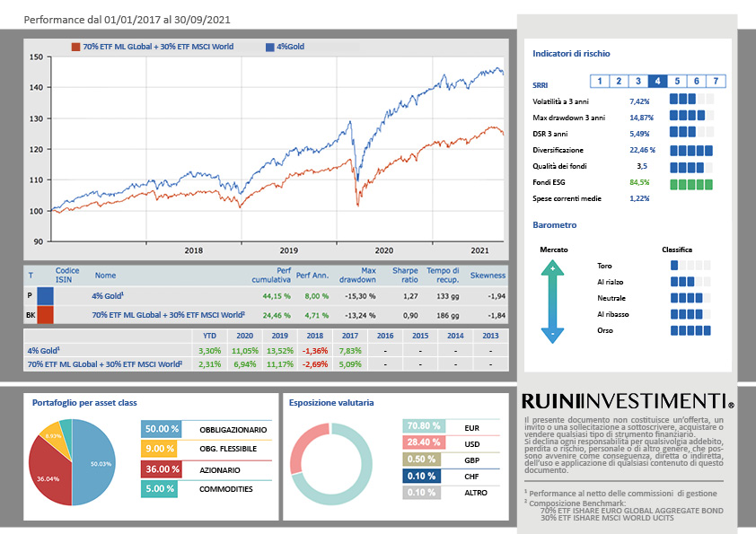Click the 0.10 % ALTRO badge
Image resolution: width=756 pixels, height=534 pixels.
(421, 493)
